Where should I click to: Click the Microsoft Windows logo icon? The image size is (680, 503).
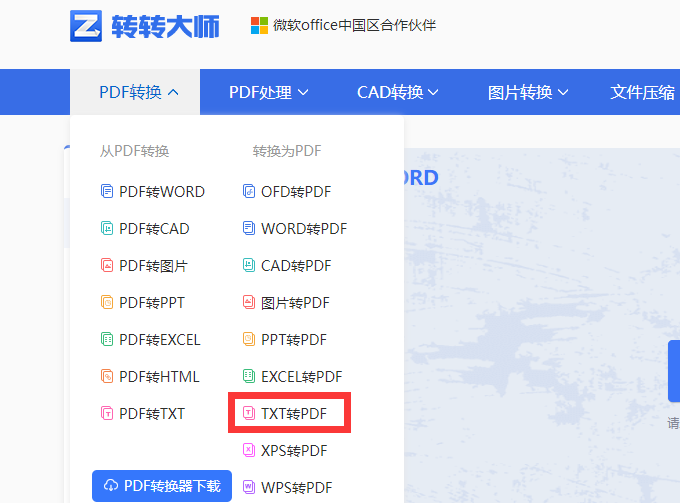259,26
